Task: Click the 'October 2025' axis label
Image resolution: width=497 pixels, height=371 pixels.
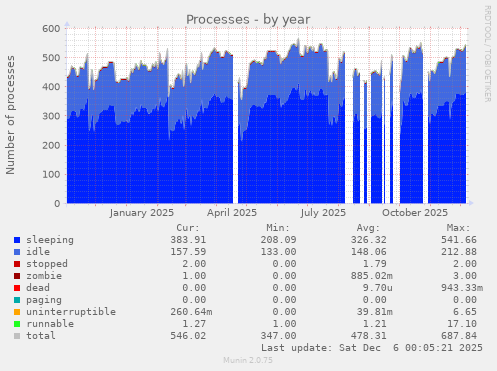Action: [415, 213]
